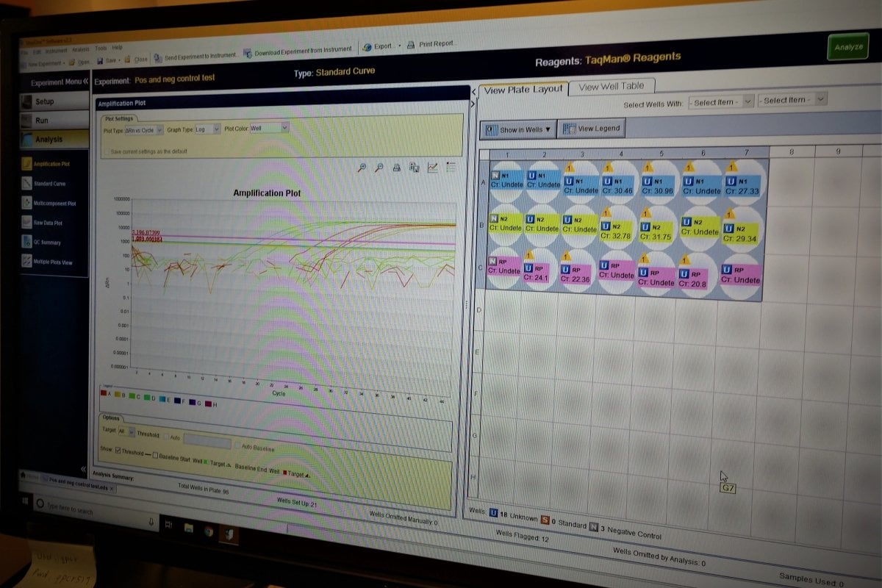Open the Graph Type Log dropdown
The width and height of the screenshot is (882, 588).
click(207, 129)
